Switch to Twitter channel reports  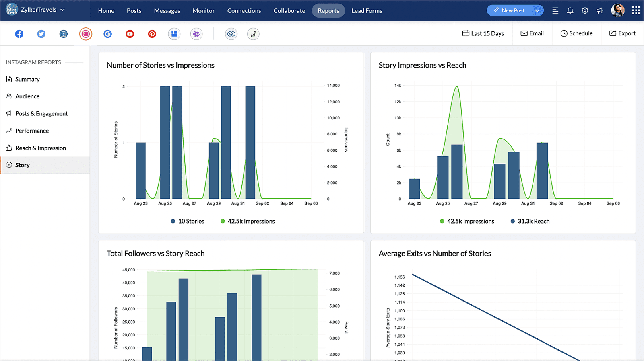pos(41,34)
